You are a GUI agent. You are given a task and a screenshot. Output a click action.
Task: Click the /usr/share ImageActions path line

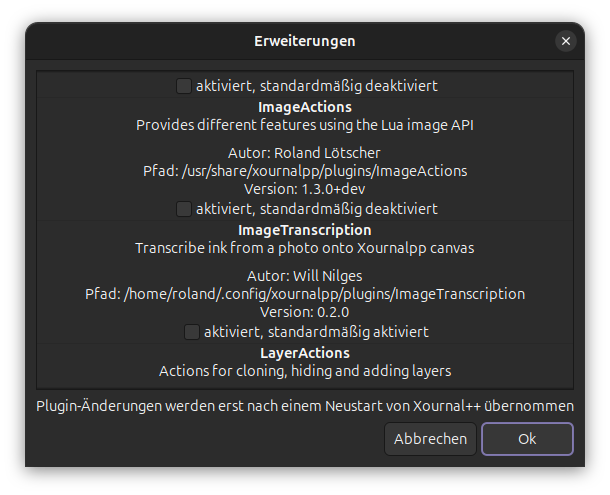(x=305, y=171)
